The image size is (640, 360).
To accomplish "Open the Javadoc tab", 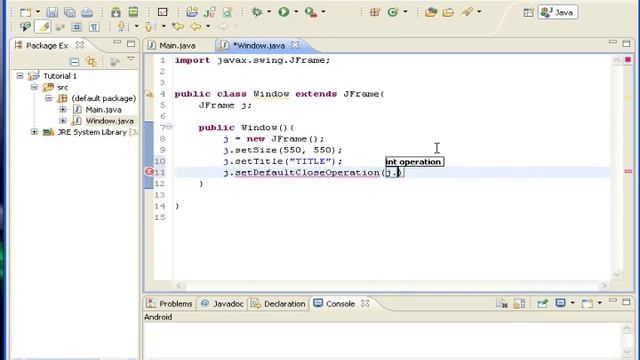I will click(222, 304).
